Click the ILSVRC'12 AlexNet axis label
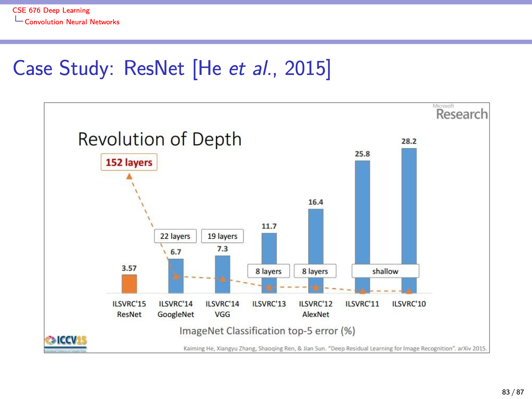The width and height of the screenshot is (532, 399). [316, 309]
